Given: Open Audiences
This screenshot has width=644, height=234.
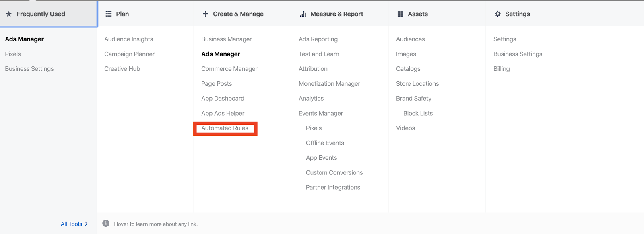Looking at the screenshot, I should [411, 39].
